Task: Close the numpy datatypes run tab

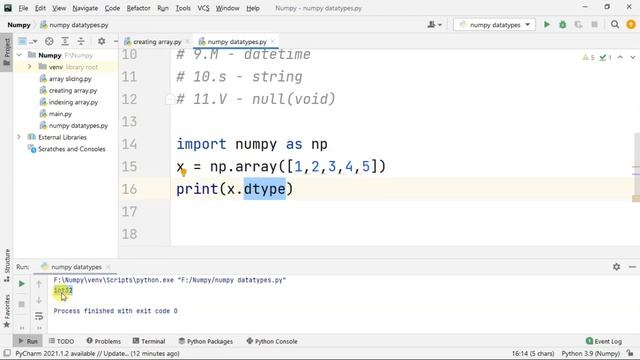Action: pos(108,267)
